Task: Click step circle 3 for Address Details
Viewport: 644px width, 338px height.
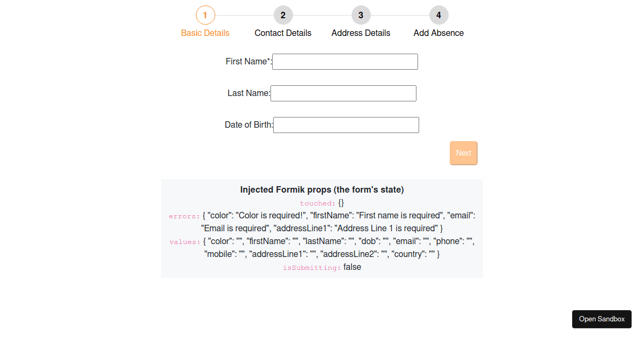Action: (x=361, y=15)
